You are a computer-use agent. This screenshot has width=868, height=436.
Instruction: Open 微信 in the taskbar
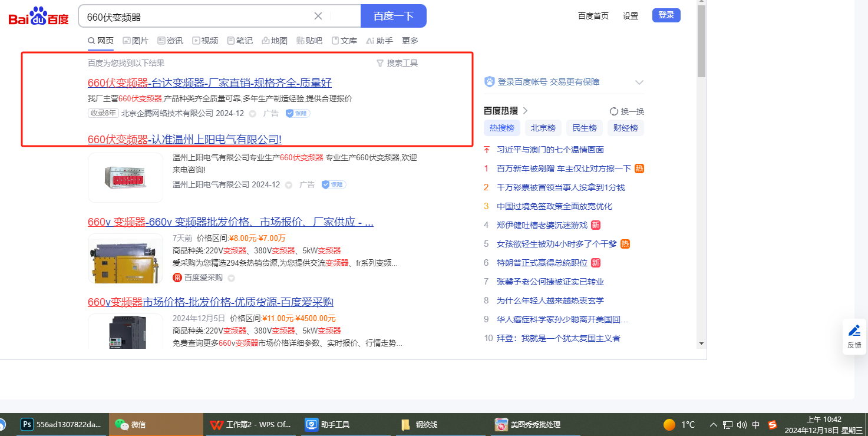[131, 424]
